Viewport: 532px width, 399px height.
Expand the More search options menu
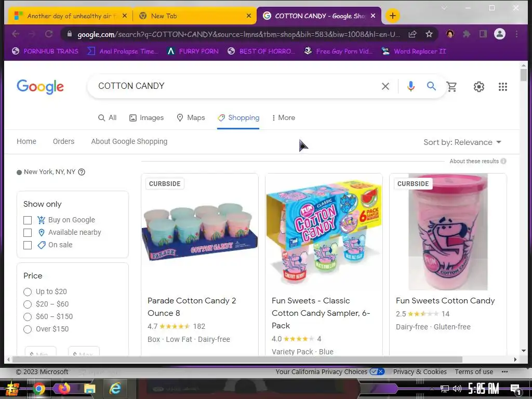tap(284, 118)
